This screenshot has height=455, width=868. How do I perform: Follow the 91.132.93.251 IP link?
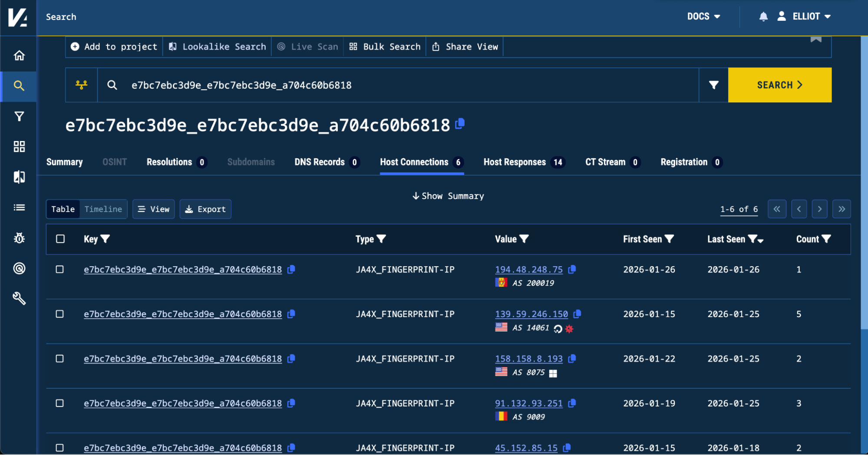(528, 403)
